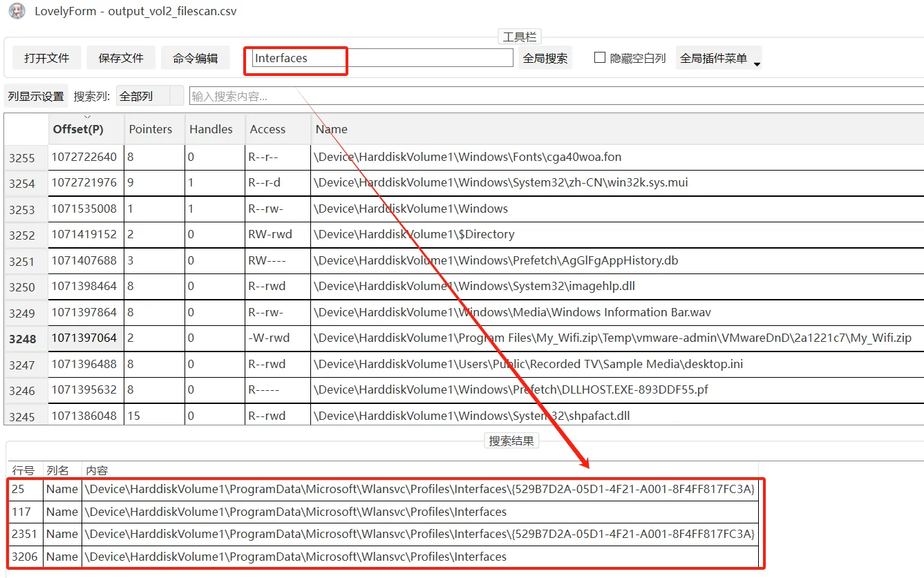924x578 pixels.
Task: Click the Windows Information Bar.wav path cell
Action: click(617, 312)
